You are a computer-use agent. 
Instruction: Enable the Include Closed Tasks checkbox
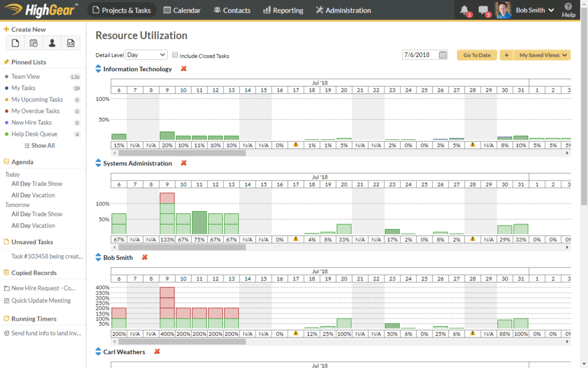coord(175,55)
